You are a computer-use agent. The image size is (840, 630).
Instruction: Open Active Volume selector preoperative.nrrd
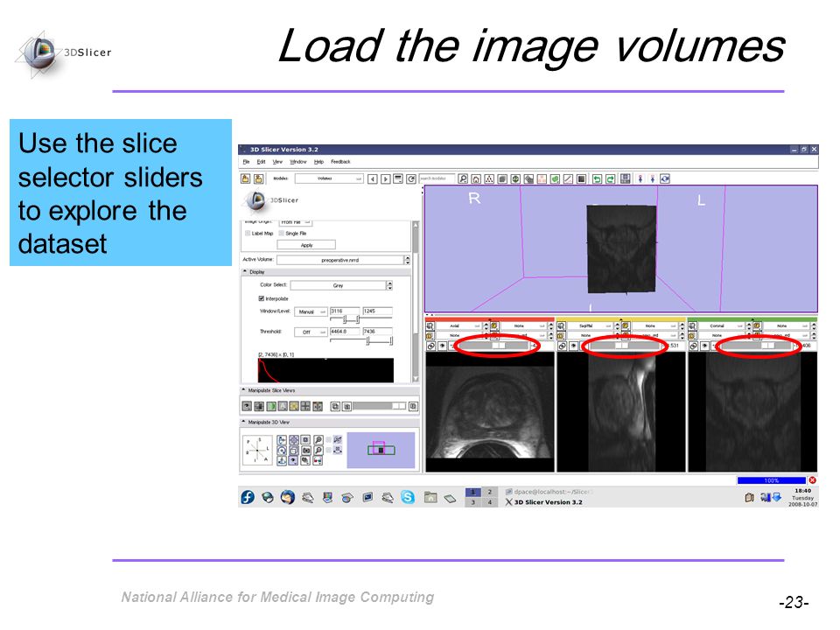pos(343,260)
